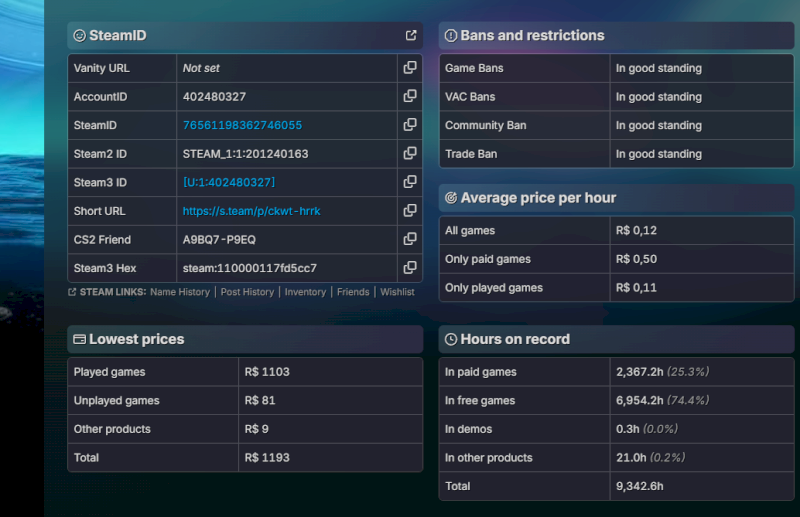Click the Bans and restrictions heading
800x517 pixels.
tap(532, 35)
